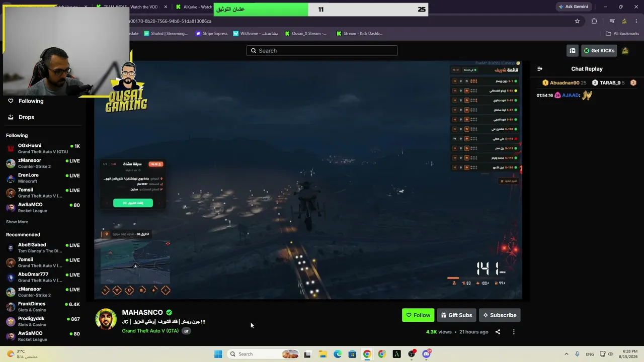Open AwSaMCO Rocket League in Following list
This screenshot has height=362, width=644.
tap(43, 208)
